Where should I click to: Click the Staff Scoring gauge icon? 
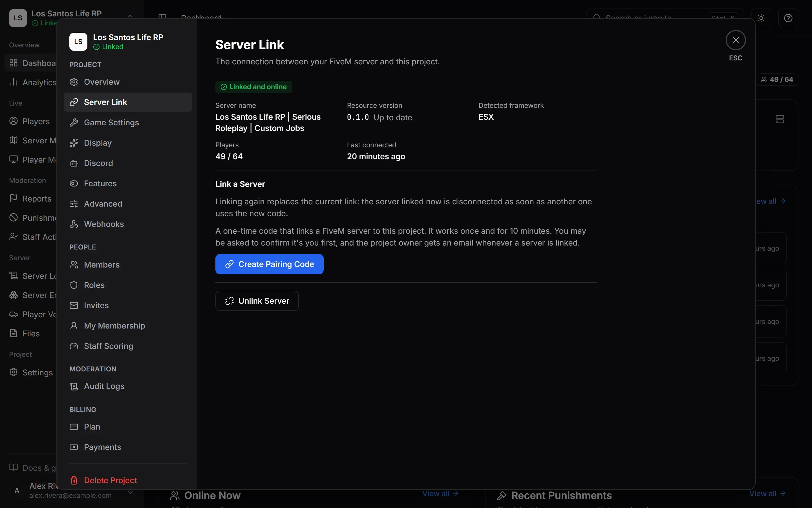74,346
